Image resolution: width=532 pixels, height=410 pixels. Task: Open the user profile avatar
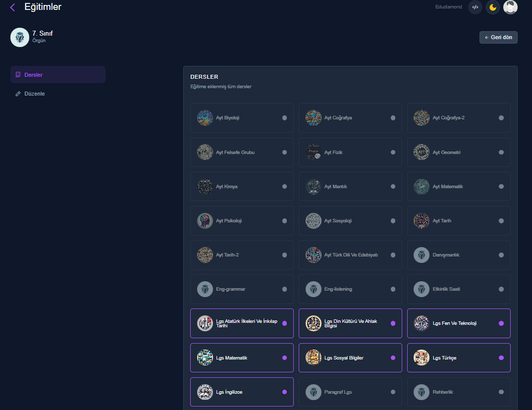[x=510, y=7]
